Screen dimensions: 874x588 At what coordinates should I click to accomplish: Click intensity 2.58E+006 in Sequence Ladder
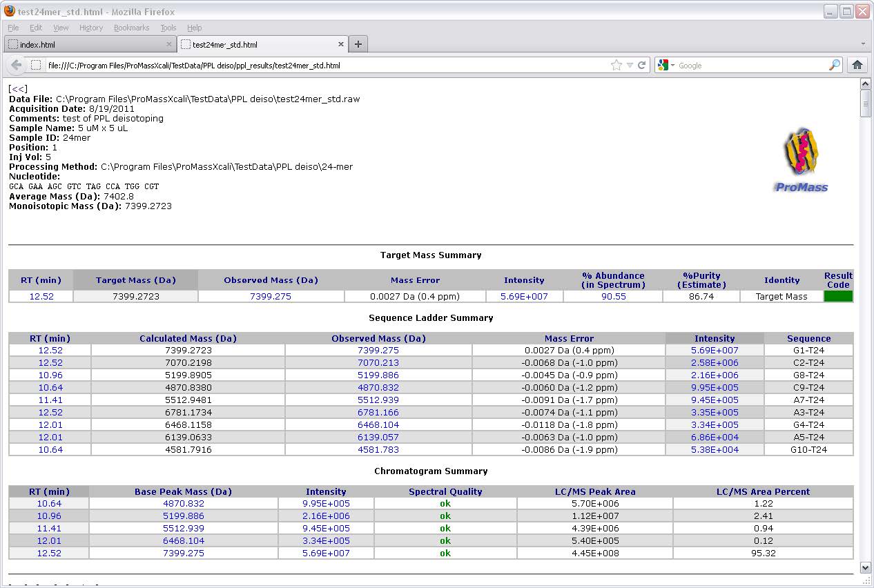click(x=715, y=362)
